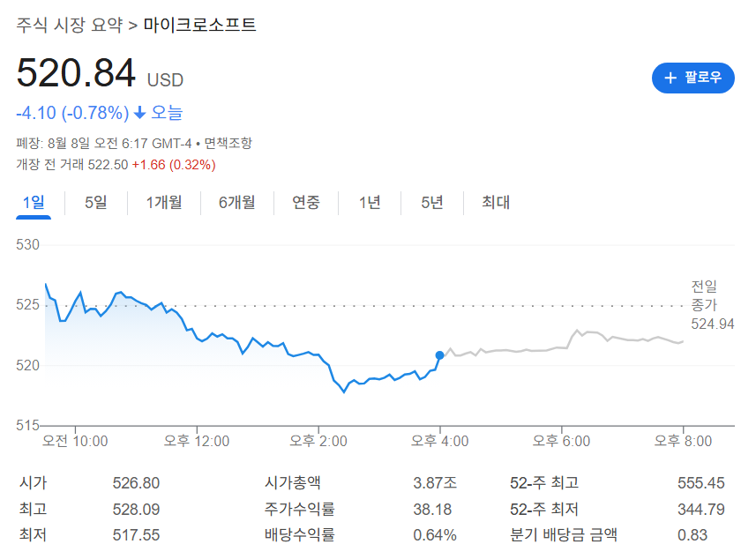Click the 52-주 최고 value 555.45
This screenshot has height=559, width=756.
click(x=700, y=483)
